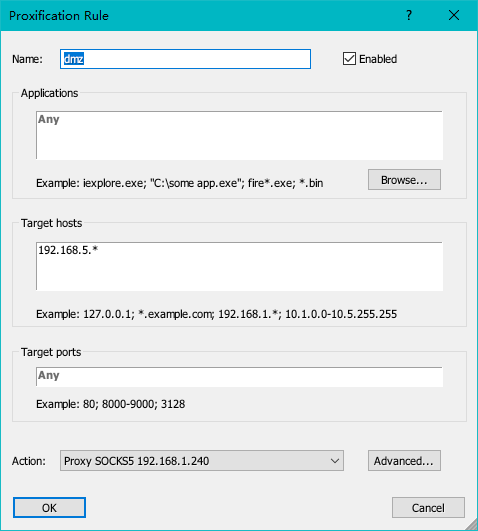Click the Proxification Rule title bar text
The image size is (478, 531).
point(59,16)
